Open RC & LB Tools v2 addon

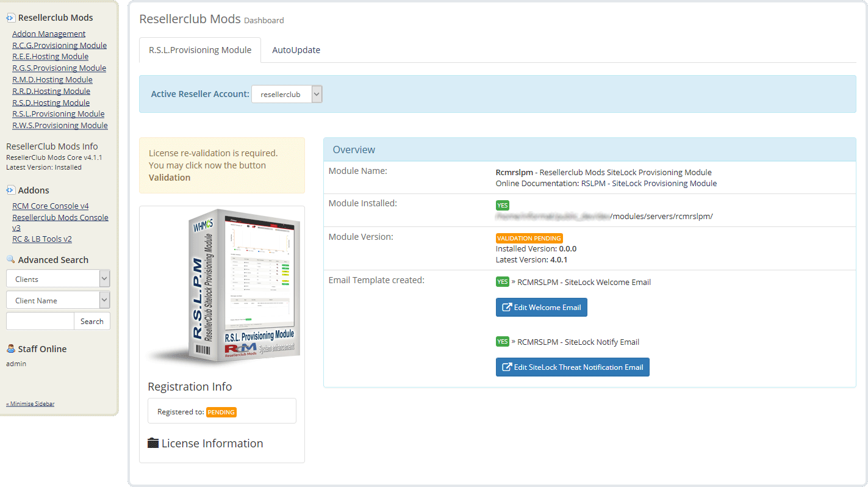tap(42, 239)
